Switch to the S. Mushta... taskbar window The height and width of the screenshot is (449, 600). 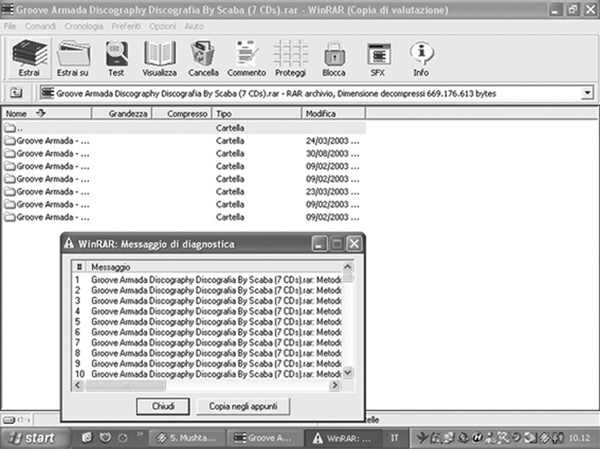tap(187, 438)
